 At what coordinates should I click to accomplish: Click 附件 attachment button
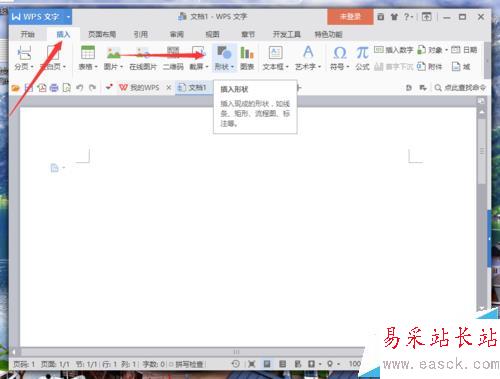[x=430, y=67]
